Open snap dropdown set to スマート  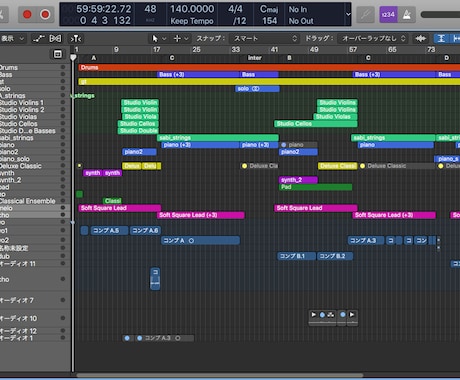tap(265, 39)
